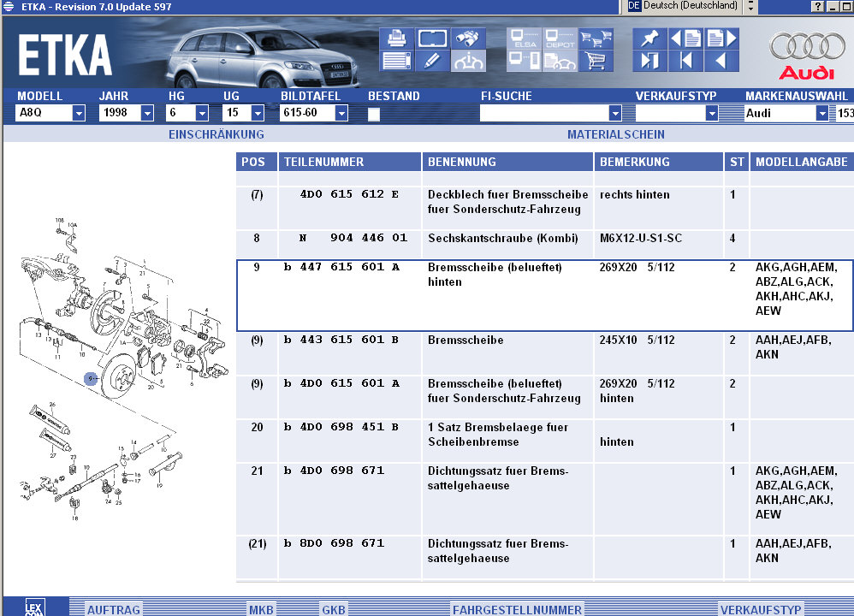
Task: Open the BILDTAFEL dropdown showing 615-60
Action: pyautogui.click(x=341, y=113)
